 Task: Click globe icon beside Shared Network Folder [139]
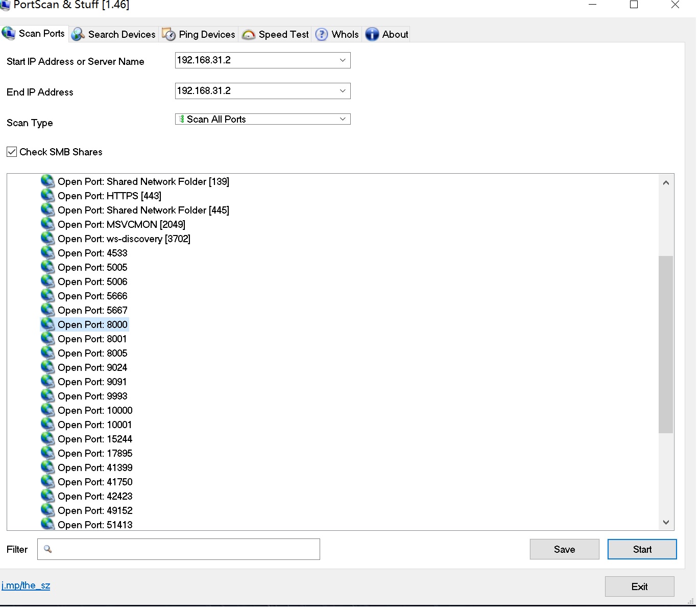48,181
